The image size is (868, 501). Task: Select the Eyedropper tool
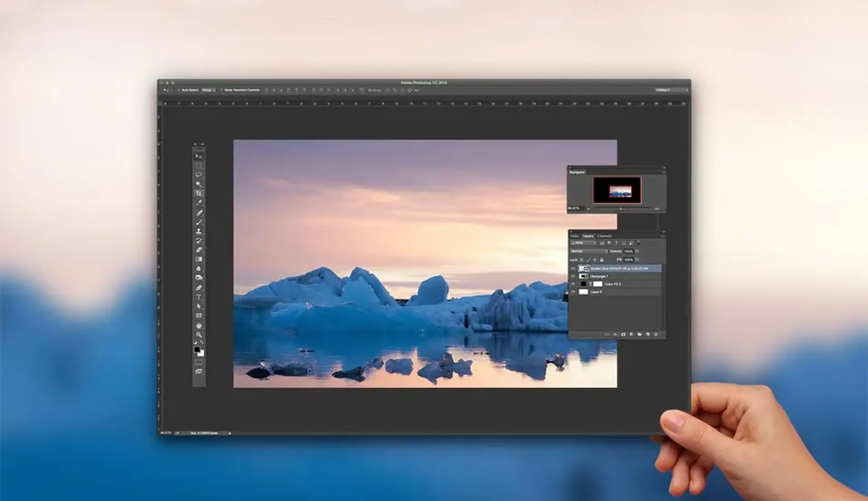tap(199, 203)
